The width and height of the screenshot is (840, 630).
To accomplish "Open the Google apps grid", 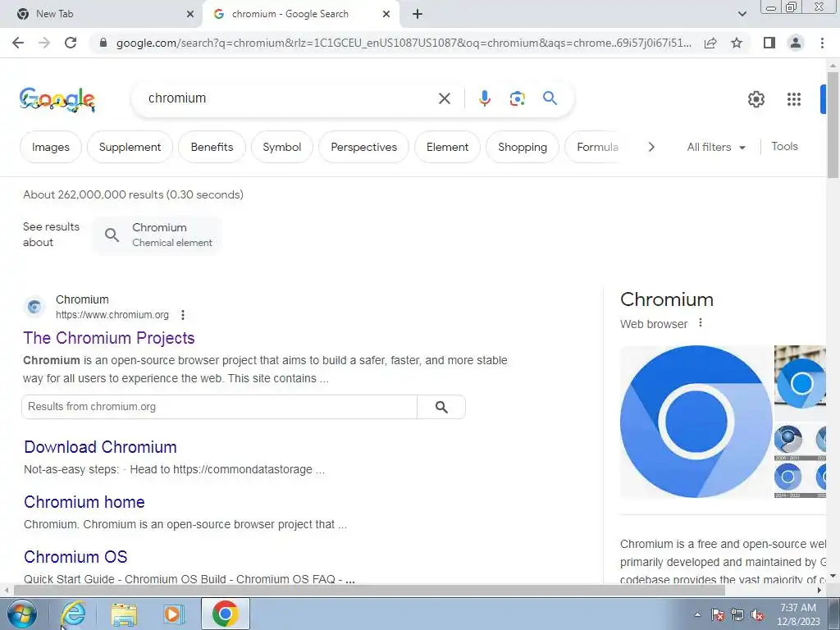I will click(x=794, y=99).
